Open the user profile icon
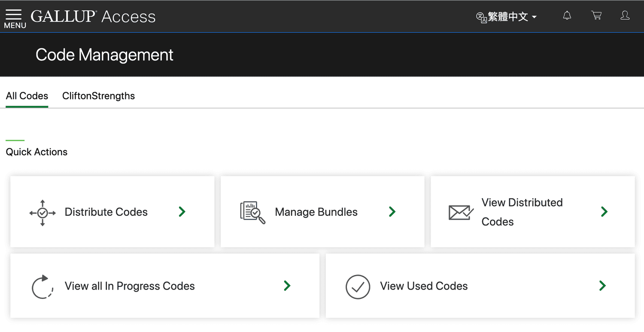The image size is (644, 332). coord(625,15)
